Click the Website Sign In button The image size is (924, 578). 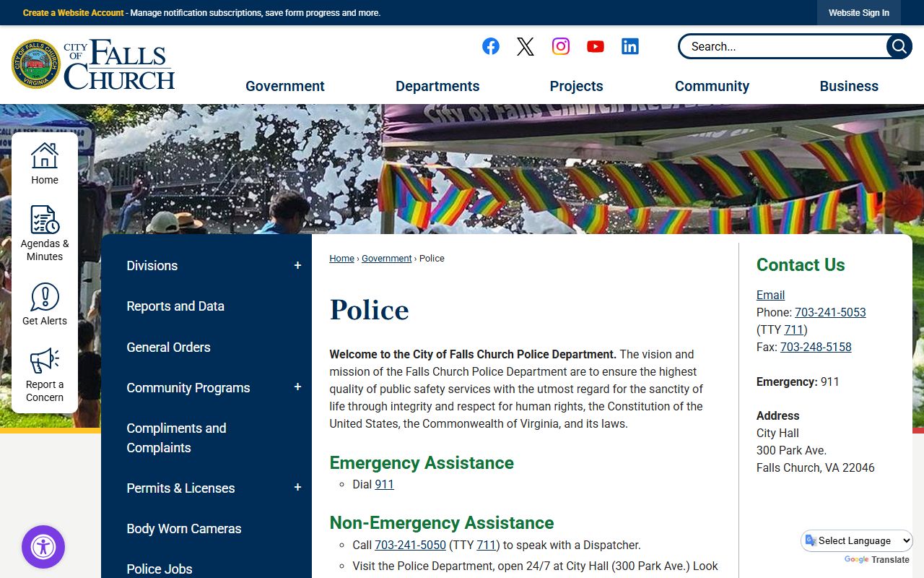click(858, 13)
